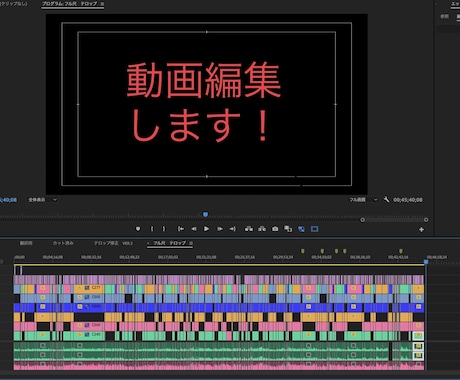Viewport: 460px width, 380px height.
Task: Click the second yellow marker on timeline ruler
Action: (322, 251)
